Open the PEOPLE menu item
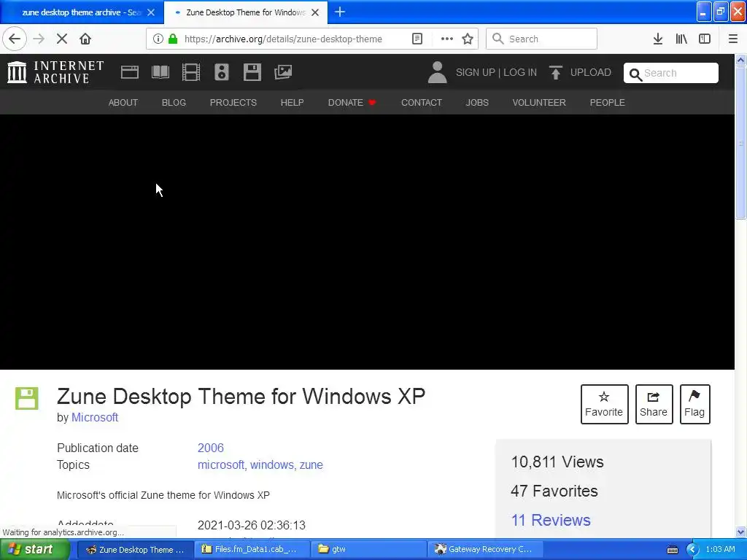The height and width of the screenshot is (560, 747). pos(607,102)
